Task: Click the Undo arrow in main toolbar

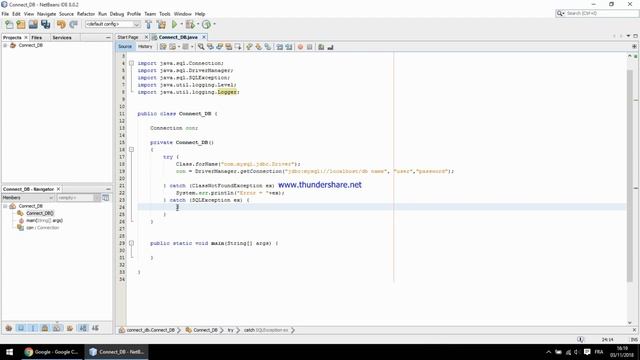Action: pos(61,24)
